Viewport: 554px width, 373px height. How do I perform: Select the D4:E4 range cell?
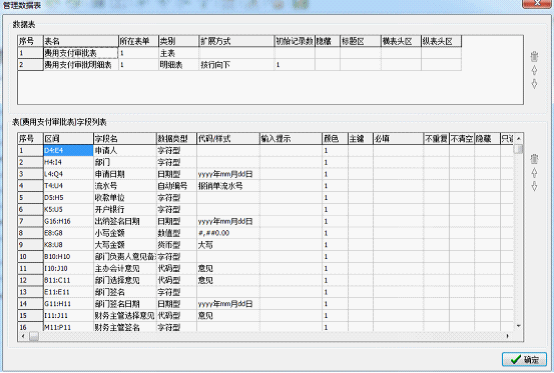(x=68, y=150)
